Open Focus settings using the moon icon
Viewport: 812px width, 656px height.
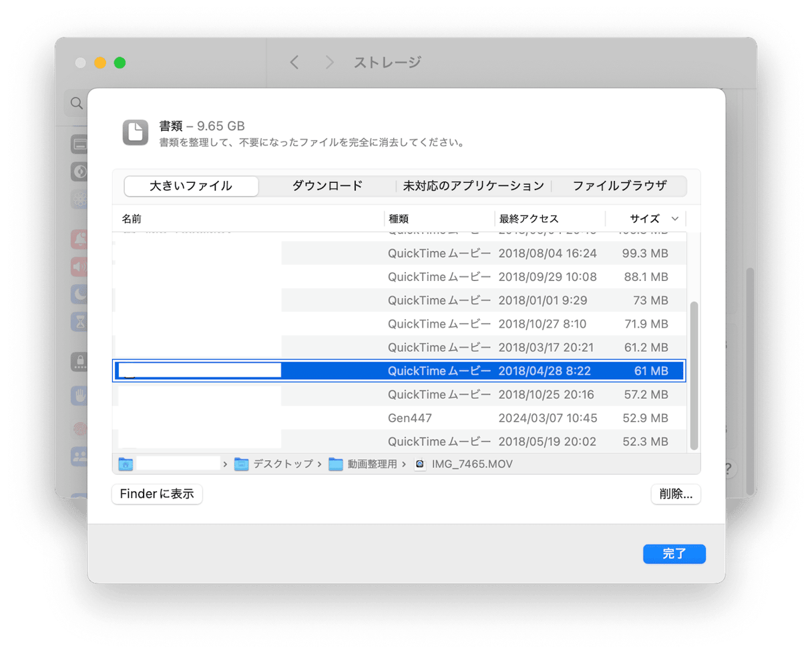pos(79,294)
